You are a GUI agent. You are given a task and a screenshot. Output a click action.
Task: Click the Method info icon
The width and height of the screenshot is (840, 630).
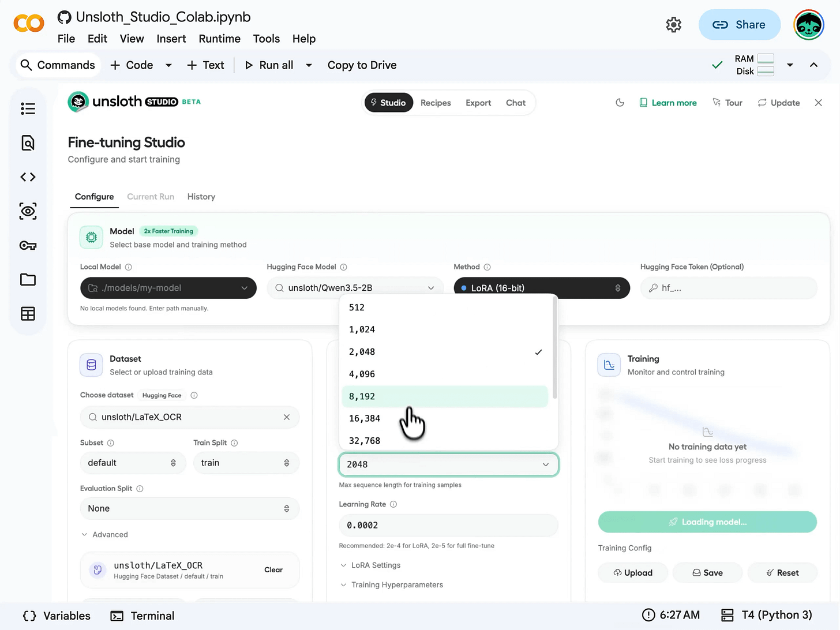[487, 267]
